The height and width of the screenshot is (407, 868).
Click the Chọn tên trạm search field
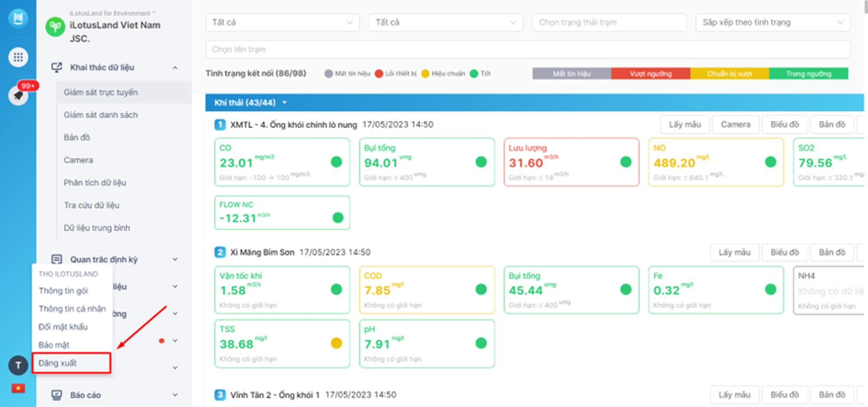coord(528,49)
